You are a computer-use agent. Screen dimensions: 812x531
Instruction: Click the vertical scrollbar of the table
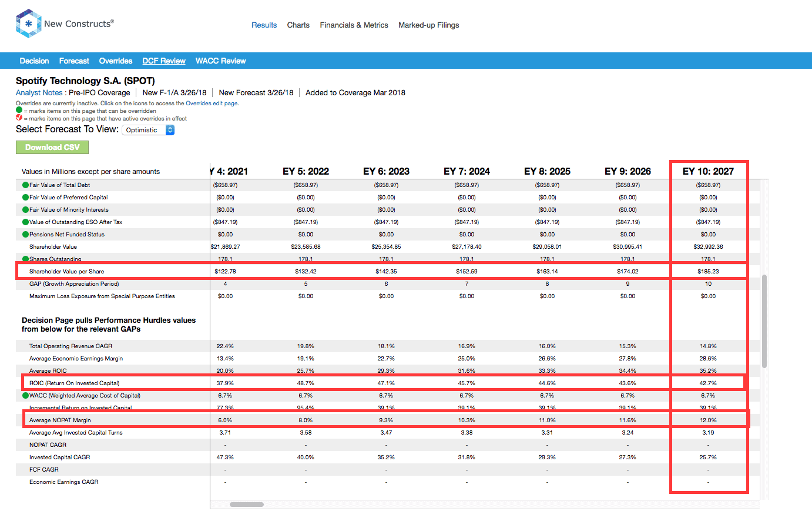[x=764, y=320]
